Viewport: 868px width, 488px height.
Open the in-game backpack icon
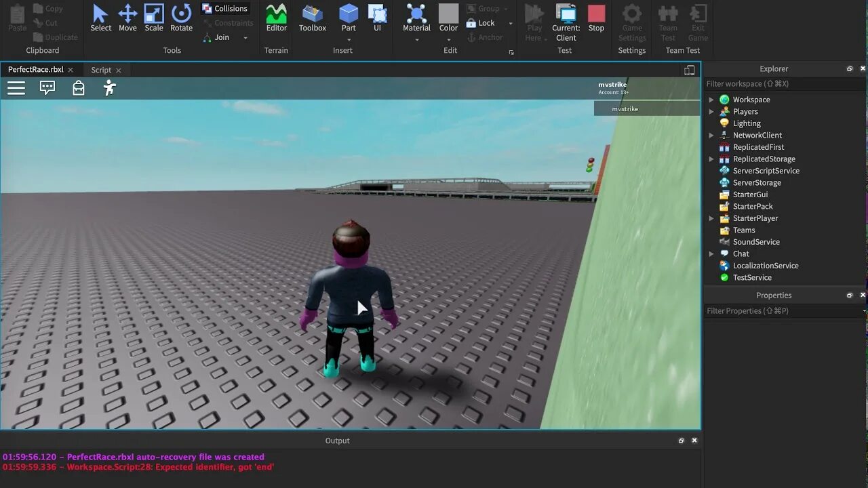(x=79, y=88)
